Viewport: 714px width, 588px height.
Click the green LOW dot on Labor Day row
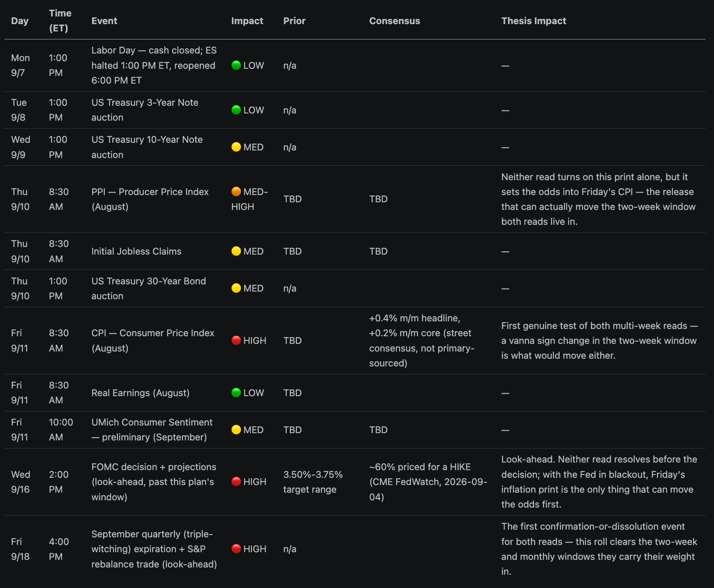(236, 65)
